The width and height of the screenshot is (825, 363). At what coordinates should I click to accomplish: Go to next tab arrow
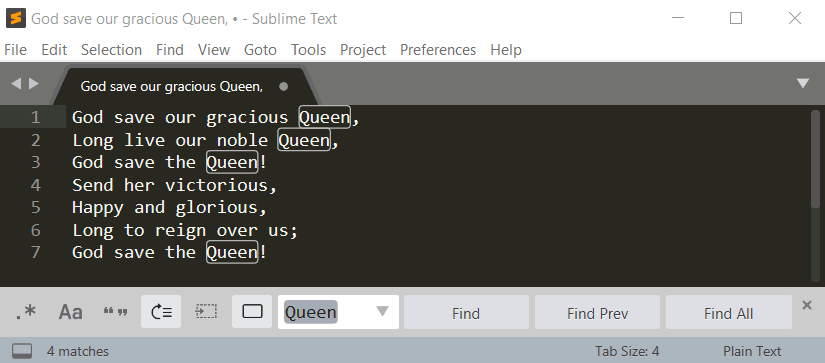click(x=34, y=83)
